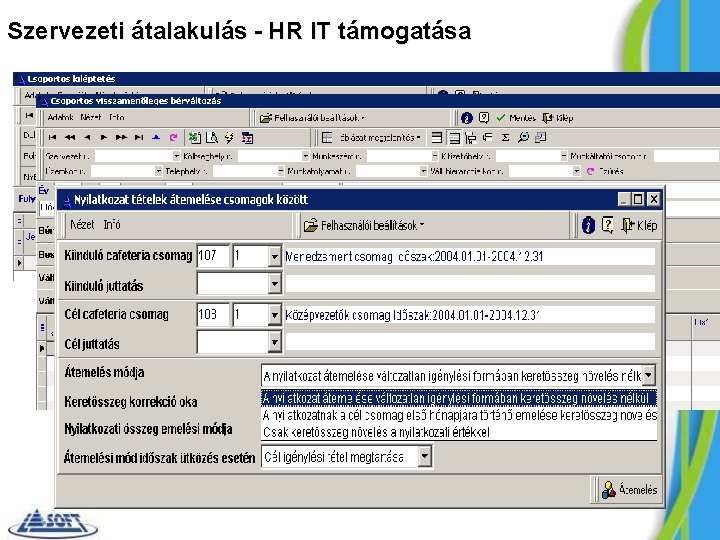720x540 pixels.
Task: Click the first row-layout icon after megjelenítés
Action: coord(437,137)
